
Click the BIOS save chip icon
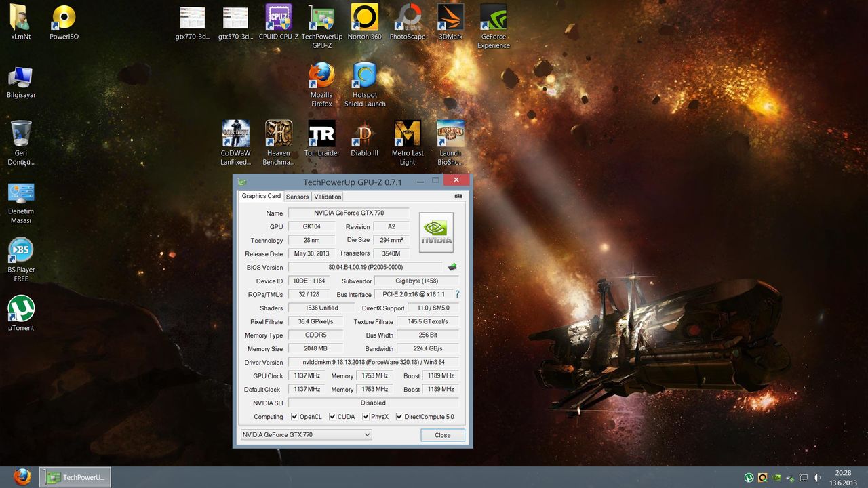tap(452, 267)
